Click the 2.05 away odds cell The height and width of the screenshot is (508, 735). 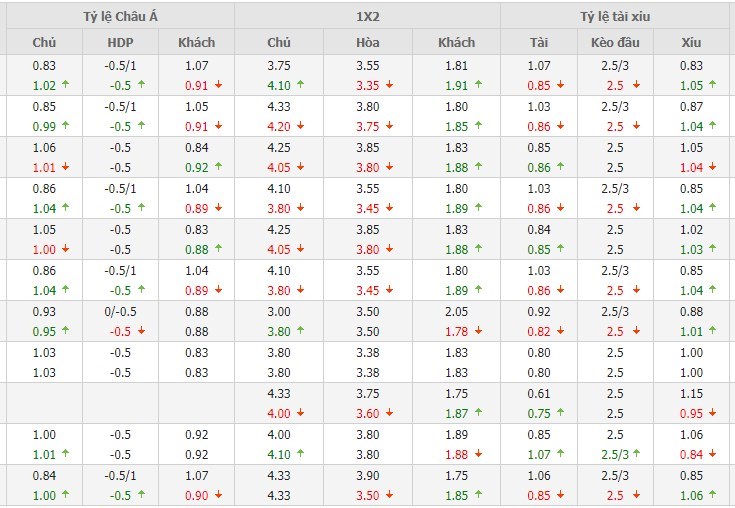pos(457,312)
